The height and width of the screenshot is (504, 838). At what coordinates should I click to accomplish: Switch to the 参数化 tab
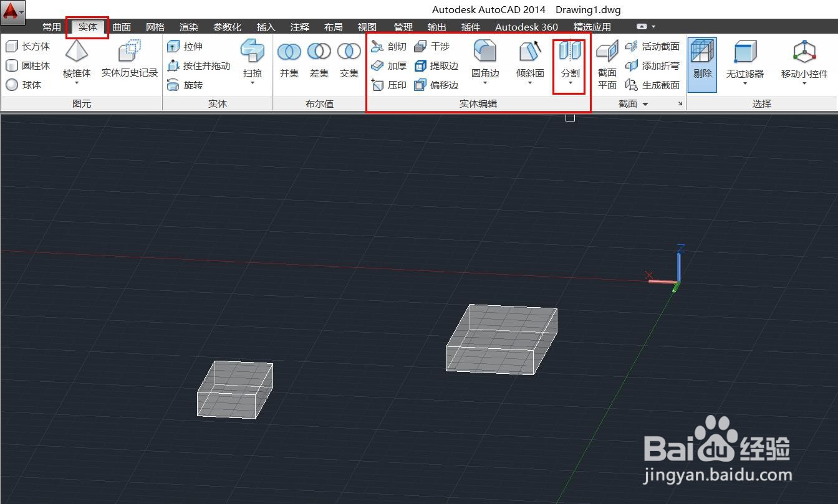pyautogui.click(x=227, y=27)
